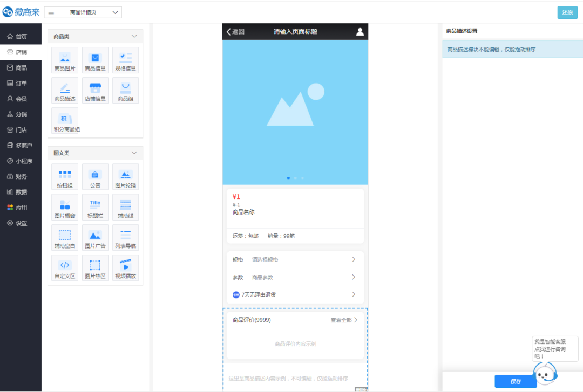The width and height of the screenshot is (583, 392).
Task: Open 店铺 in the left sidebar
Action: pos(21,52)
